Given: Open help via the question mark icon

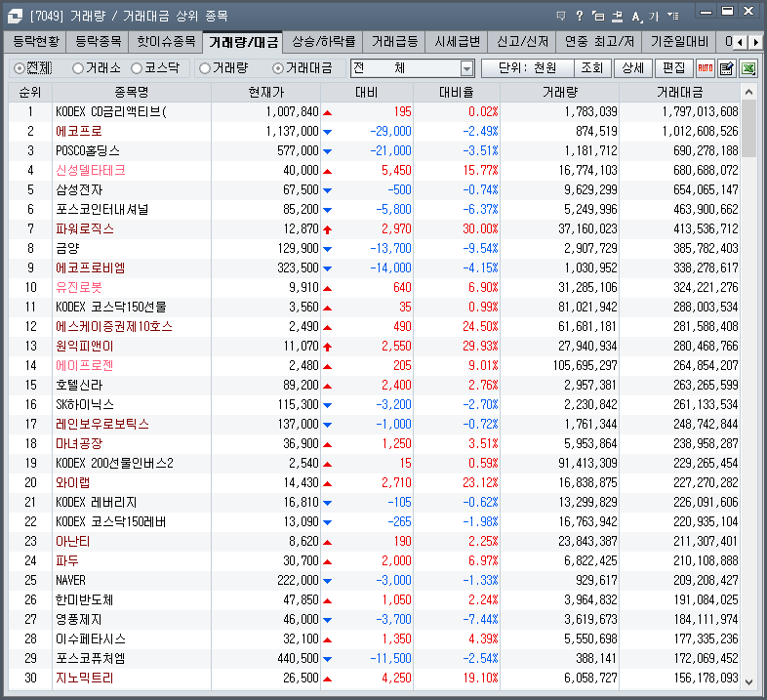Looking at the screenshot, I should click(580, 17).
